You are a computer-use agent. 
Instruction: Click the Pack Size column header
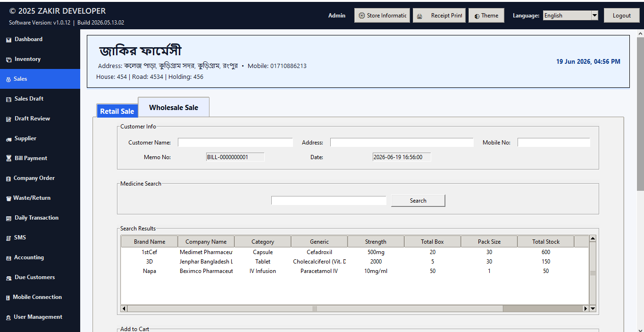tap(489, 241)
